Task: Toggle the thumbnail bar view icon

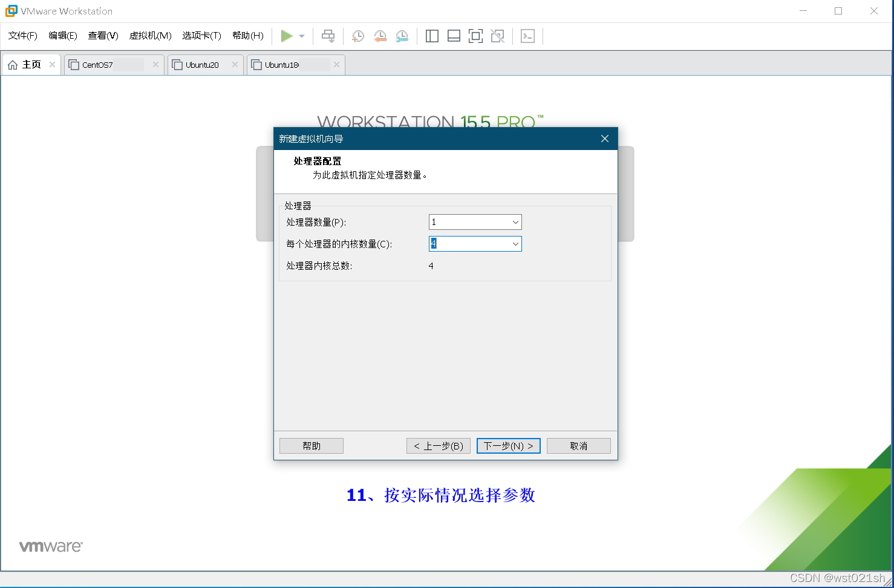Action: (454, 36)
